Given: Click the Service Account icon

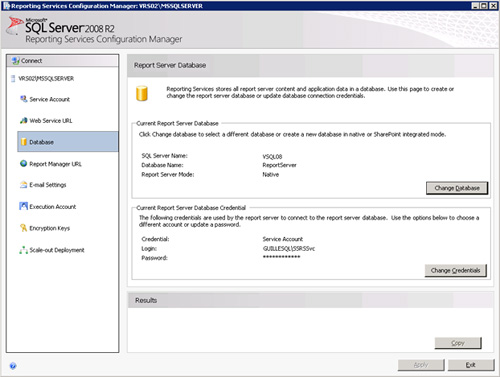Looking at the screenshot, I should [x=23, y=99].
